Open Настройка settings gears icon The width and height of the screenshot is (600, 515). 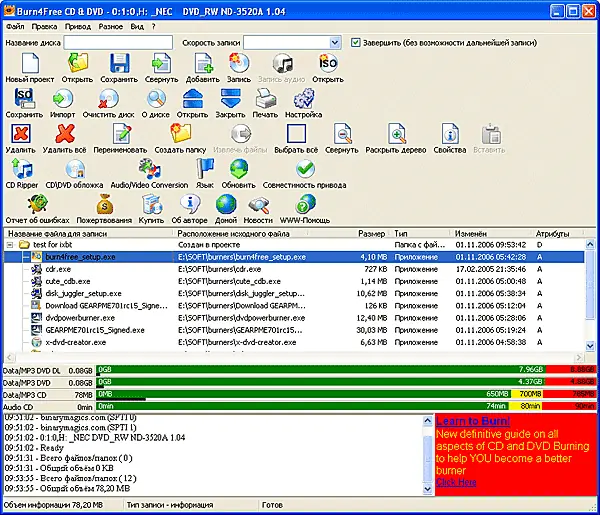pos(303,98)
